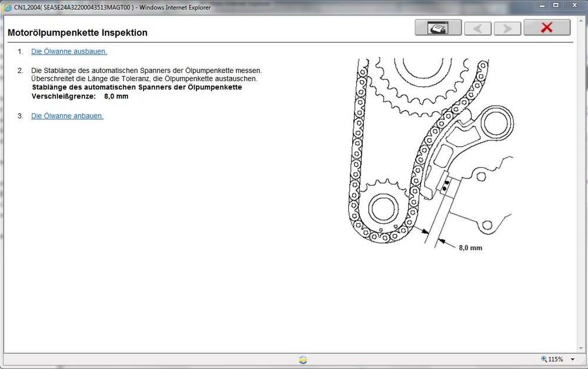Minimize the browser window
588x369 pixels.
[x=541, y=5]
